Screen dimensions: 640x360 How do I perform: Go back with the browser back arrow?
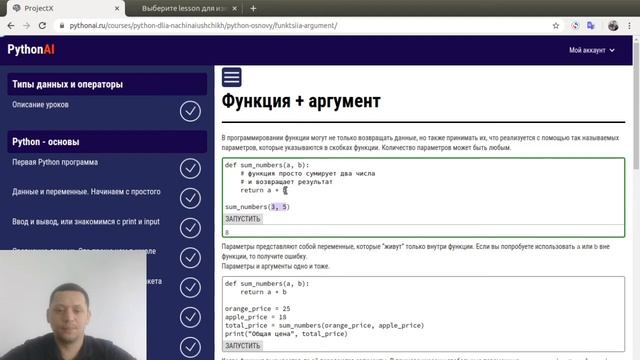pos(11,26)
